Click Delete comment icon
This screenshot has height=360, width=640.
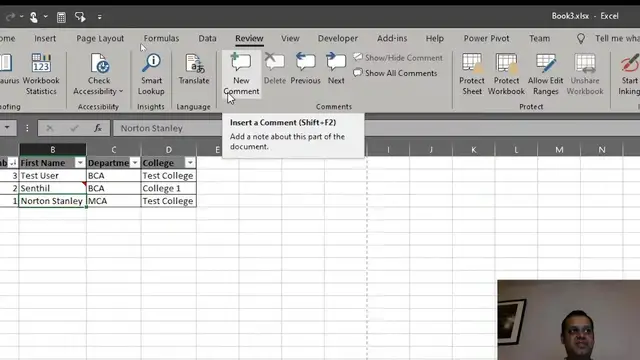click(x=275, y=62)
